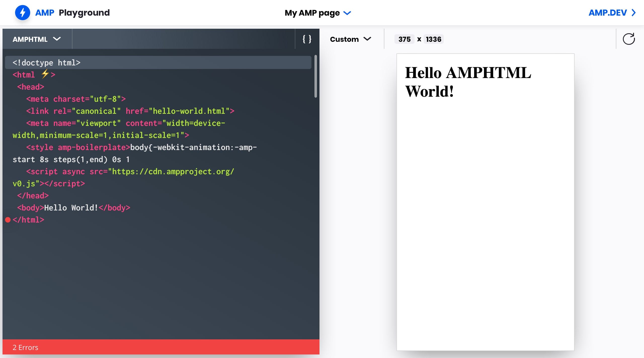Click the width,minimum-scale=1,initial-scale=1 line

tap(101, 135)
